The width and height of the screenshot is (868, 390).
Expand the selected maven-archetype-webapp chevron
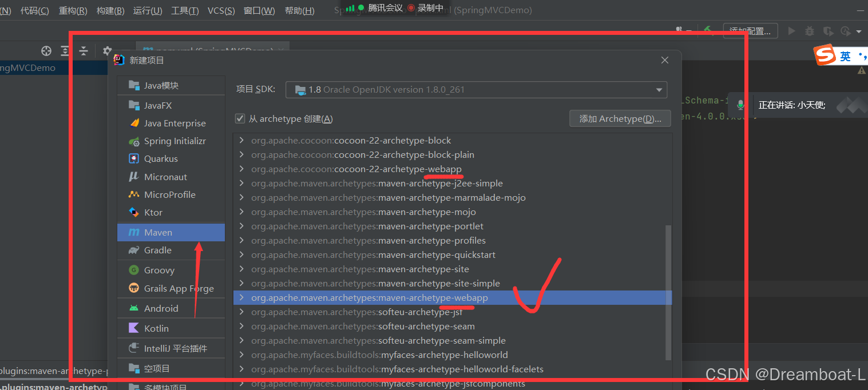(241, 297)
